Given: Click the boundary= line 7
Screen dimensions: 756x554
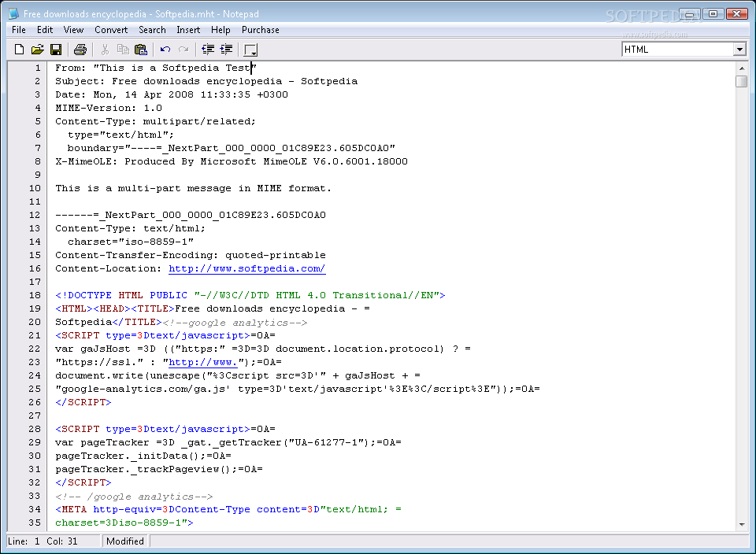Looking at the screenshot, I should pyautogui.click(x=232, y=149).
